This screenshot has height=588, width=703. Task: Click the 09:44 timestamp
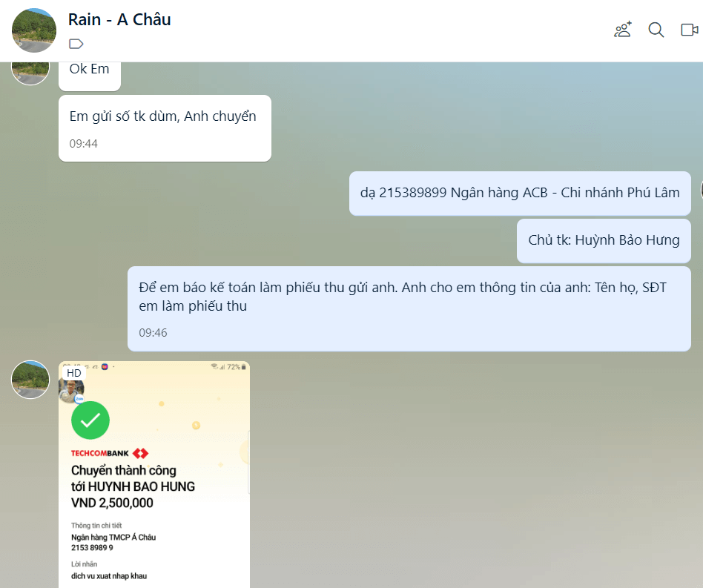[x=83, y=144]
